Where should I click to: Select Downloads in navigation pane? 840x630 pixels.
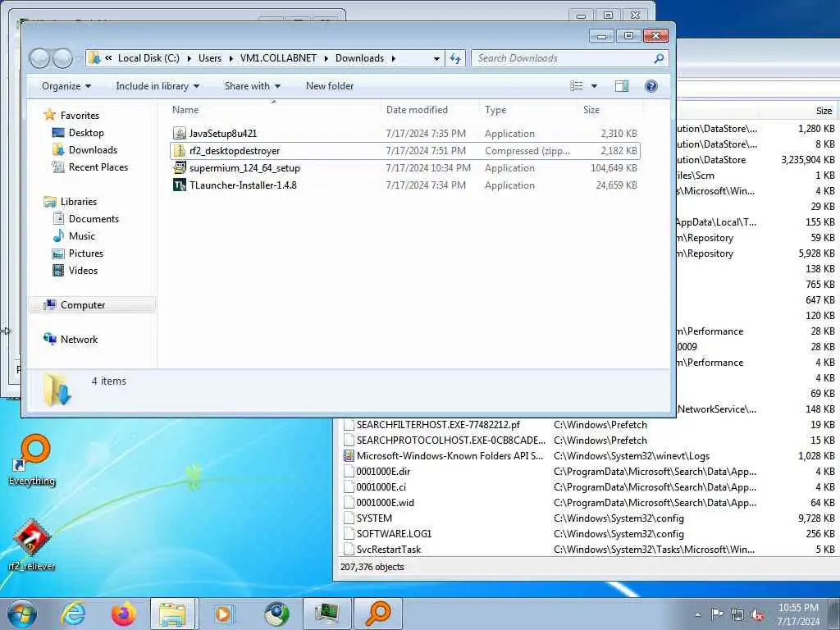(x=93, y=150)
